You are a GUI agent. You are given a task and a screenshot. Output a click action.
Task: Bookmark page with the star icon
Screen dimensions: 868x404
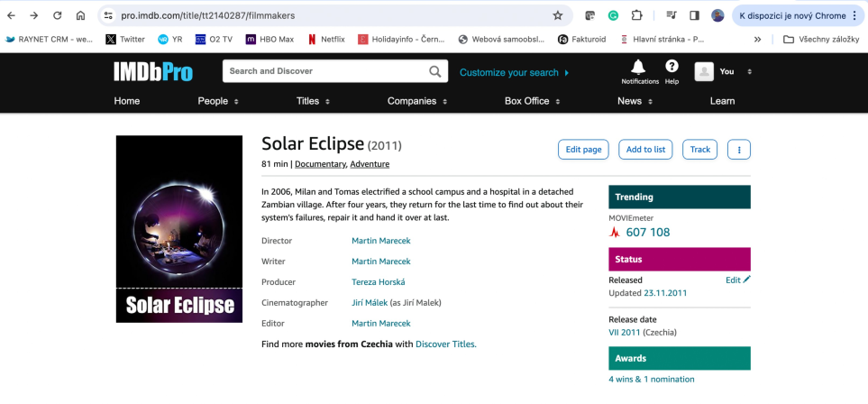557,15
